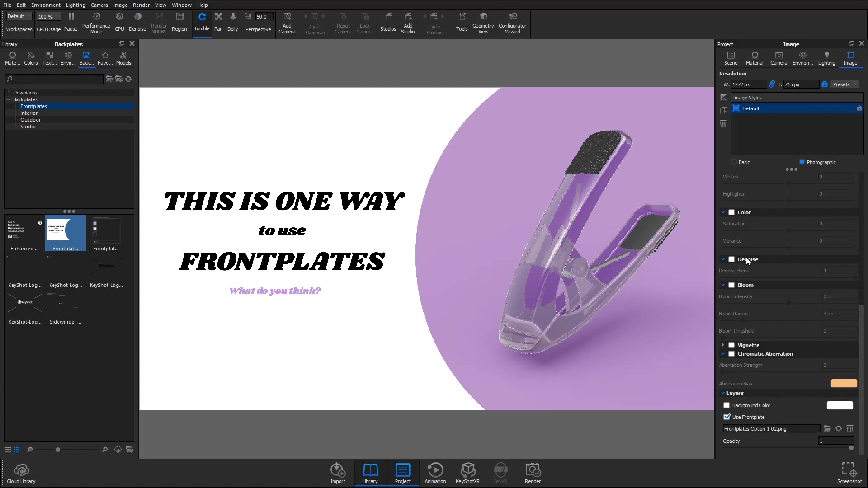Switch to the Lighting tab in Project panel

[826, 58]
